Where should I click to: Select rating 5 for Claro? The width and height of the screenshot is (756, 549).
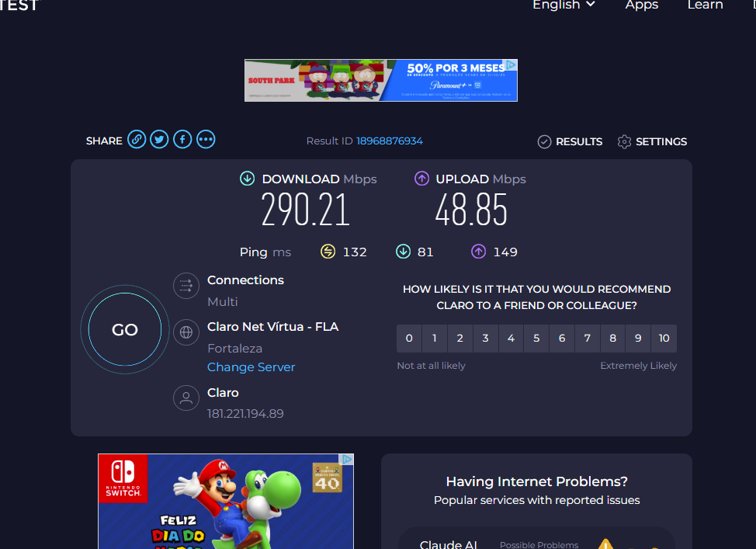coord(536,339)
